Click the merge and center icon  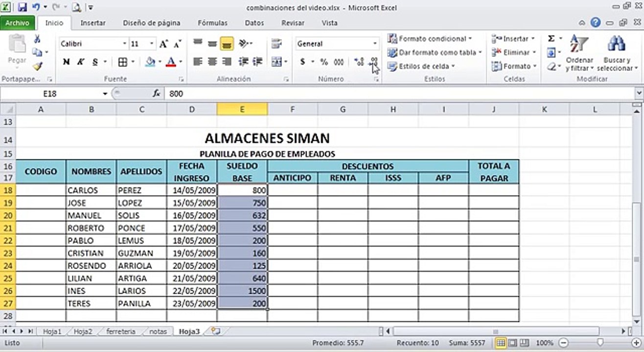click(x=276, y=62)
